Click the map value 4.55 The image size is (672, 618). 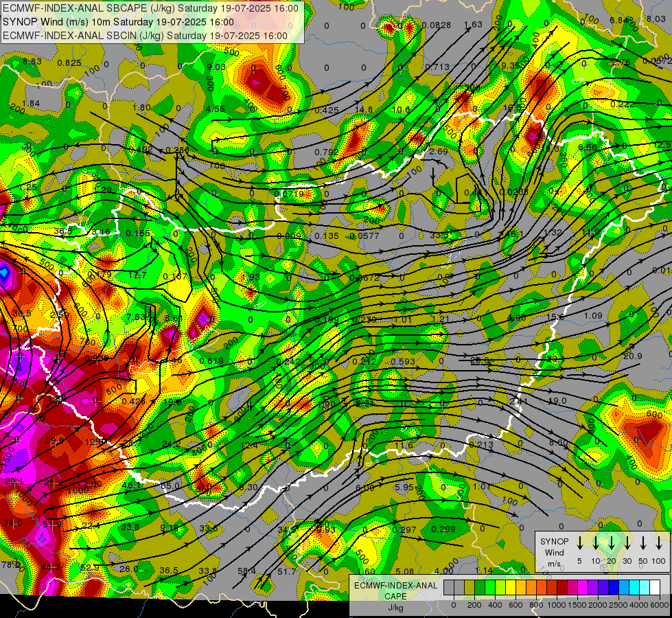pos(215,108)
